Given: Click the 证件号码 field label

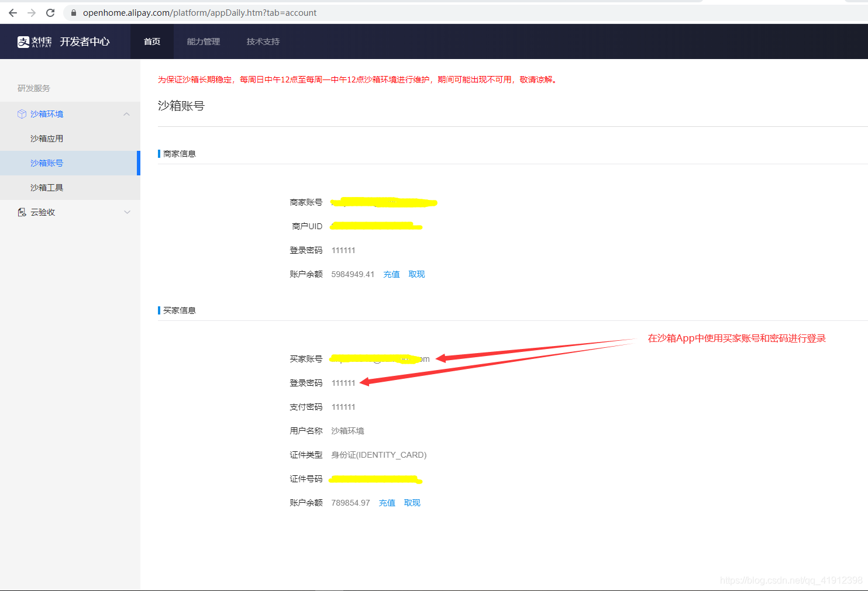Looking at the screenshot, I should click(306, 479).
